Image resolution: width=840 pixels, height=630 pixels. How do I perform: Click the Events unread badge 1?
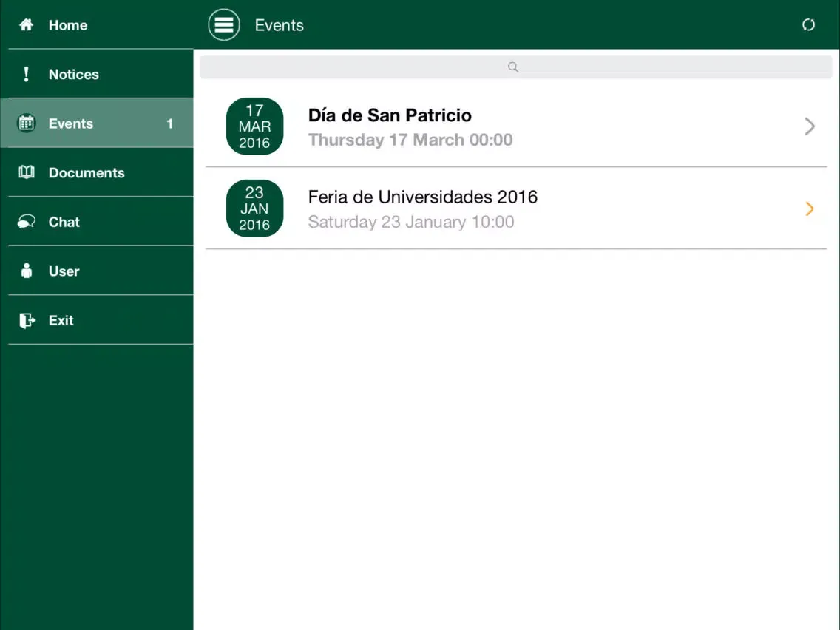click(170, 123)
